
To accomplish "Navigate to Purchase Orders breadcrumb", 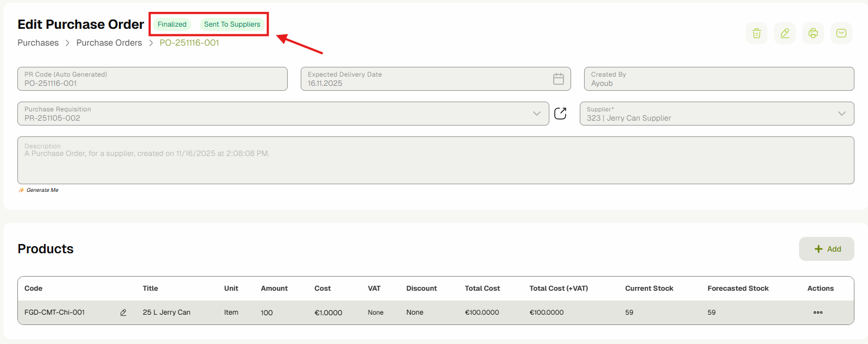I will coord(109,43).
